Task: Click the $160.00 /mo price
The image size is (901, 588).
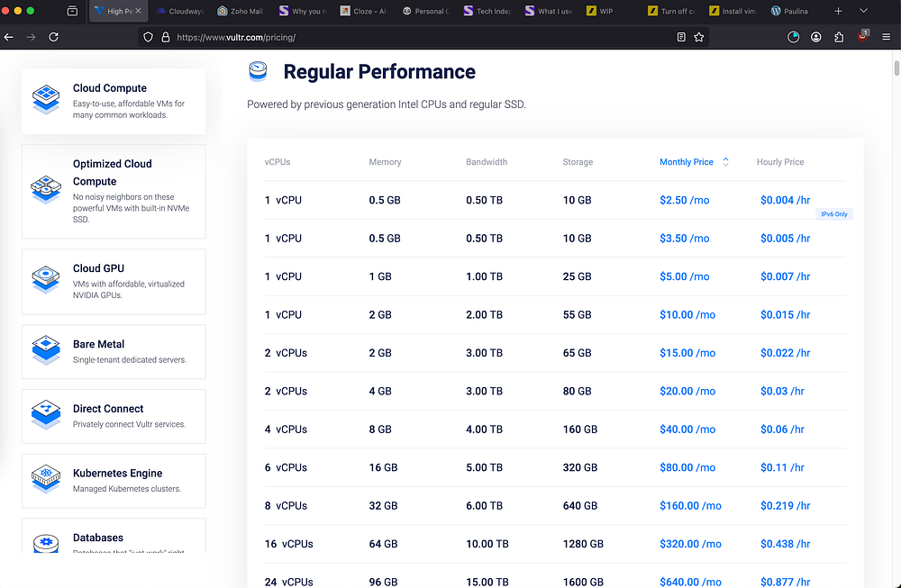Action: [690, 505]
